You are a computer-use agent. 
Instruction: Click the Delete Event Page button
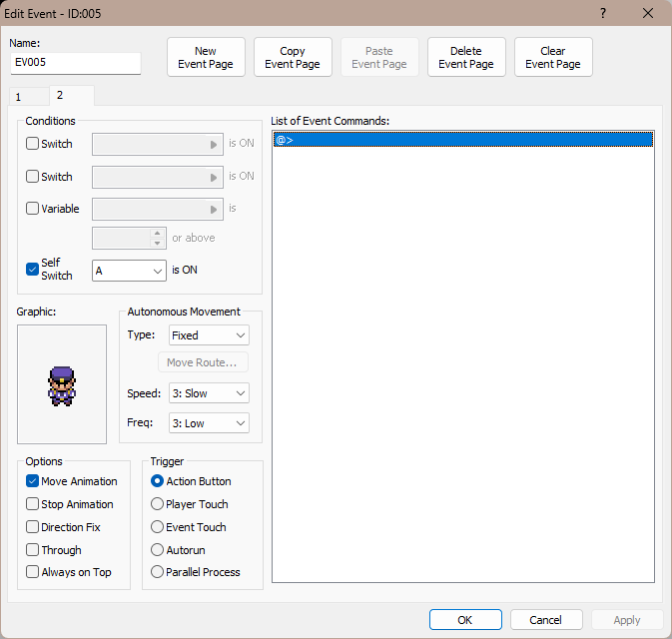pyautogui.click(x=466, y=57)
